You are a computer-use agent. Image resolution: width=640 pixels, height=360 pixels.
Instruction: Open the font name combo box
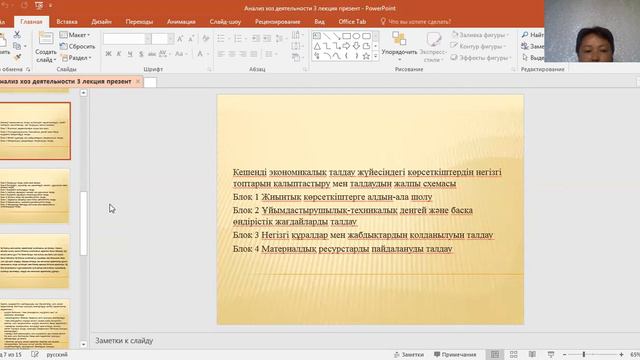click(x=127, y=39)
